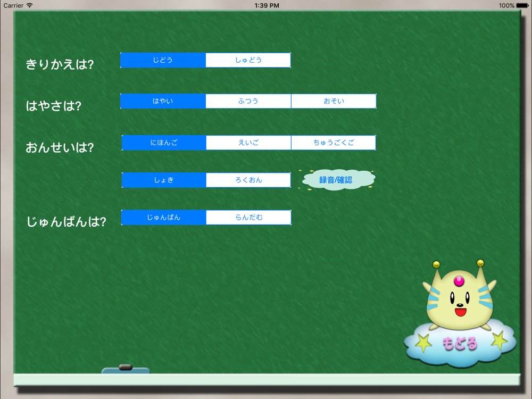Set speed to ふつう
532x399 pixels.
coord(248,101)
